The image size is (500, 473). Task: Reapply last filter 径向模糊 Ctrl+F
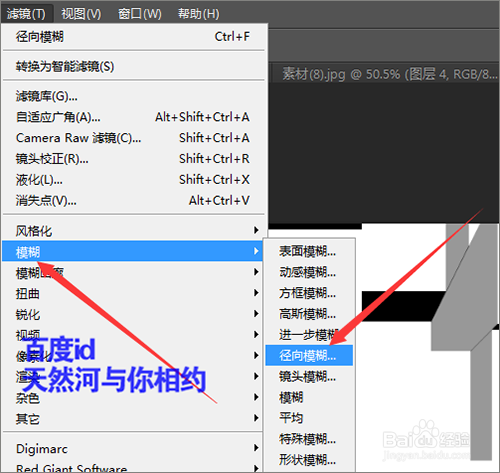[x=133, y=37]
